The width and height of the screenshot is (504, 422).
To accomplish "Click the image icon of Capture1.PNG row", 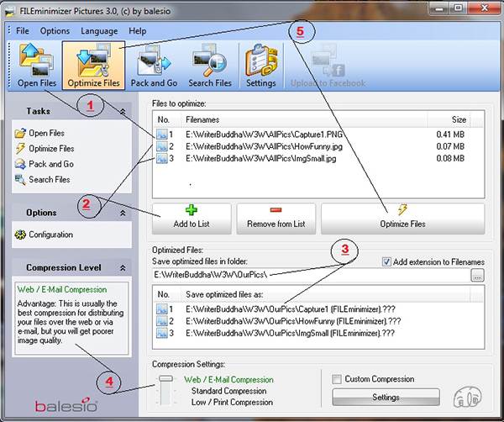I will pyautogui.click(x=162, y=135).
